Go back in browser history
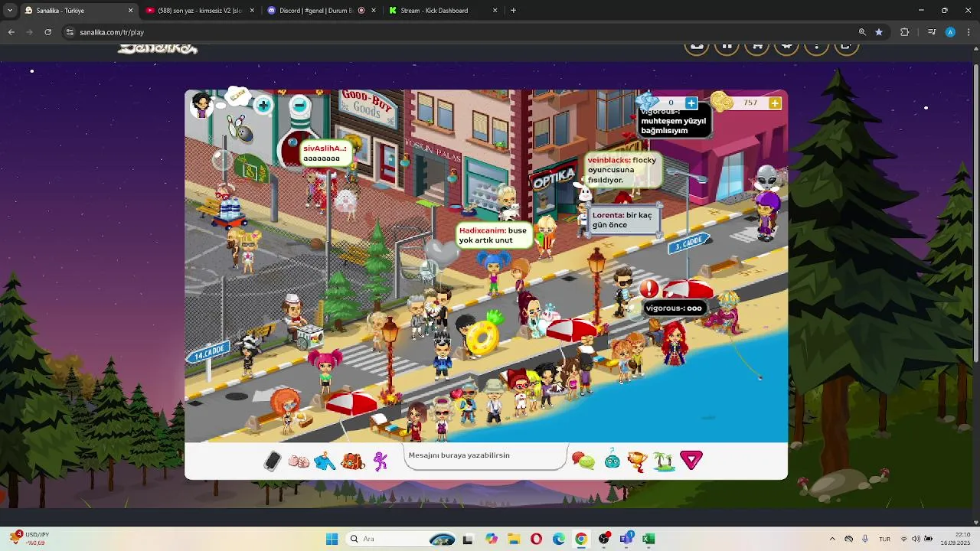Screen dimensions: 980x551 (x=11, y=32)
